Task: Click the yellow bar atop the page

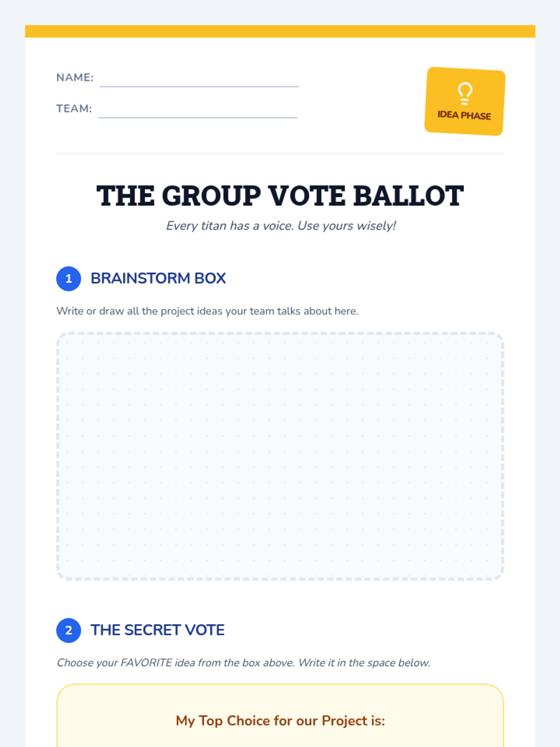Action: (x=280, y=31)
